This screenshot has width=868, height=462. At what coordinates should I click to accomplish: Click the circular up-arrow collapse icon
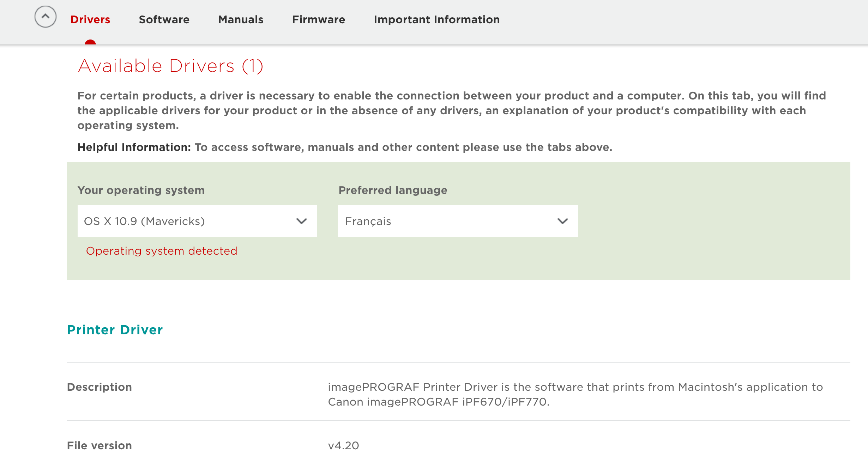click(x=45, y=17)
